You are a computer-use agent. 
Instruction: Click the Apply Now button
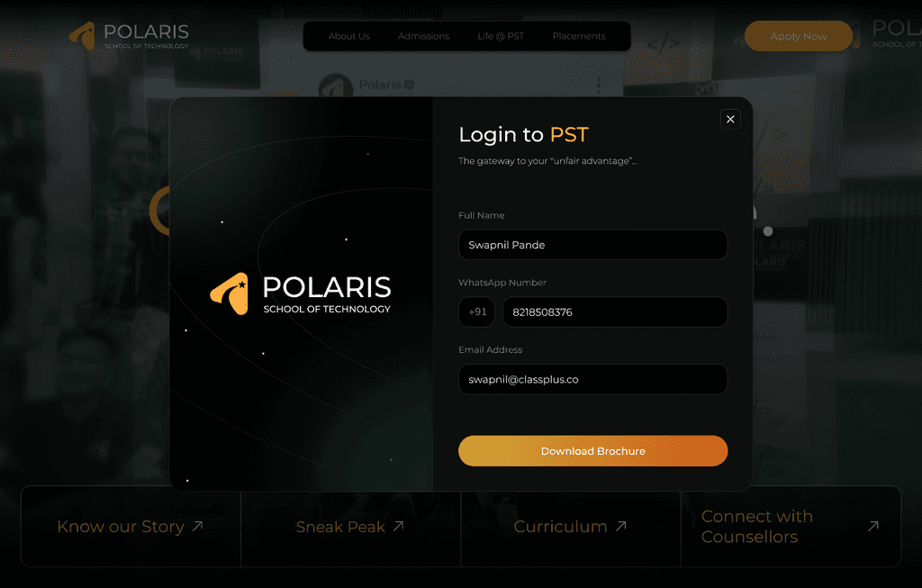click(798, 36)
